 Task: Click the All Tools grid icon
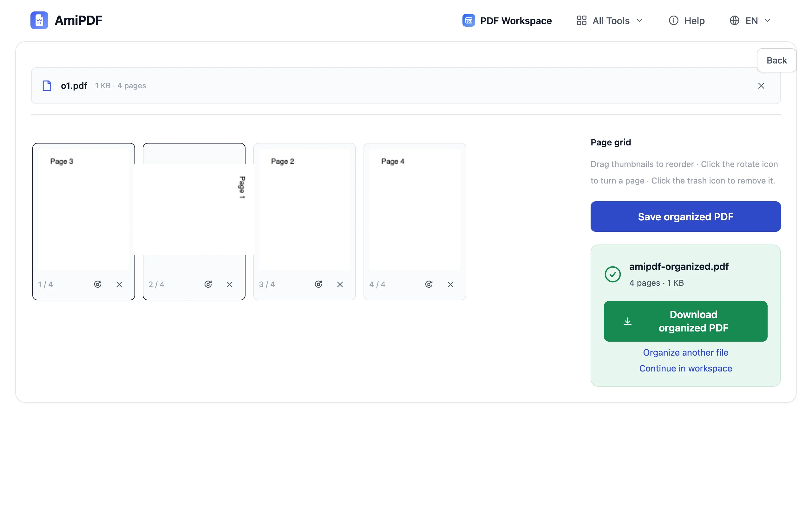click(581, 21)
